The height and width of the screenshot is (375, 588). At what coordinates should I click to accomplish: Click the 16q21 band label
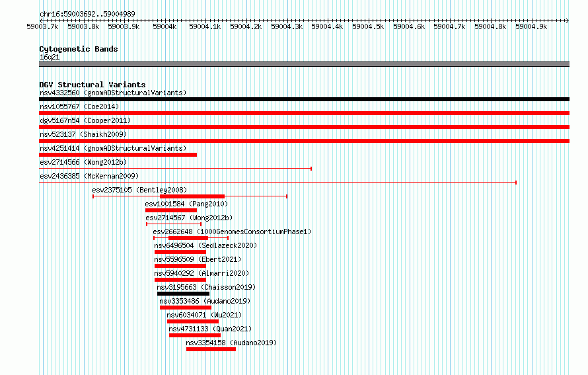[x=50, y=57]
